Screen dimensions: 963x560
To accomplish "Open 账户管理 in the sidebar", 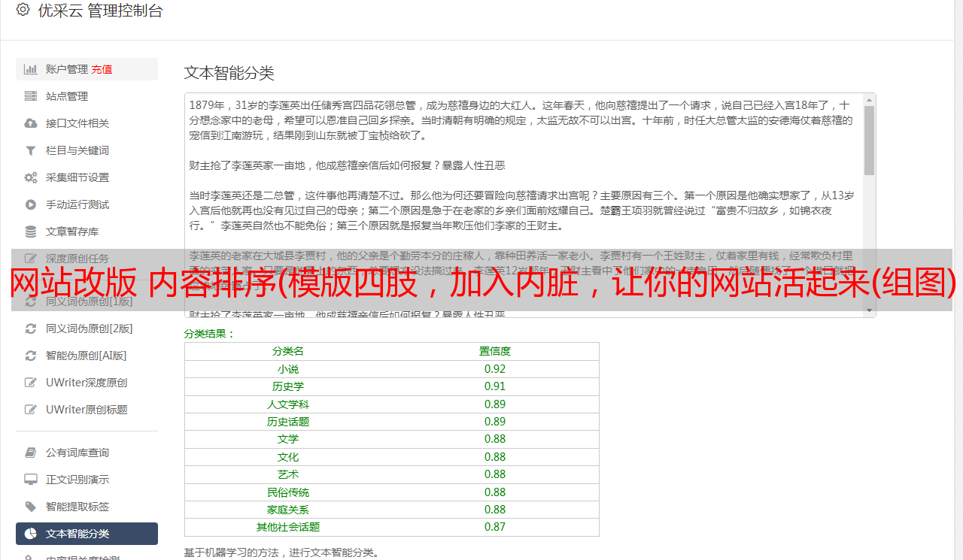I will pyautogui.click(x=87, y=69).
